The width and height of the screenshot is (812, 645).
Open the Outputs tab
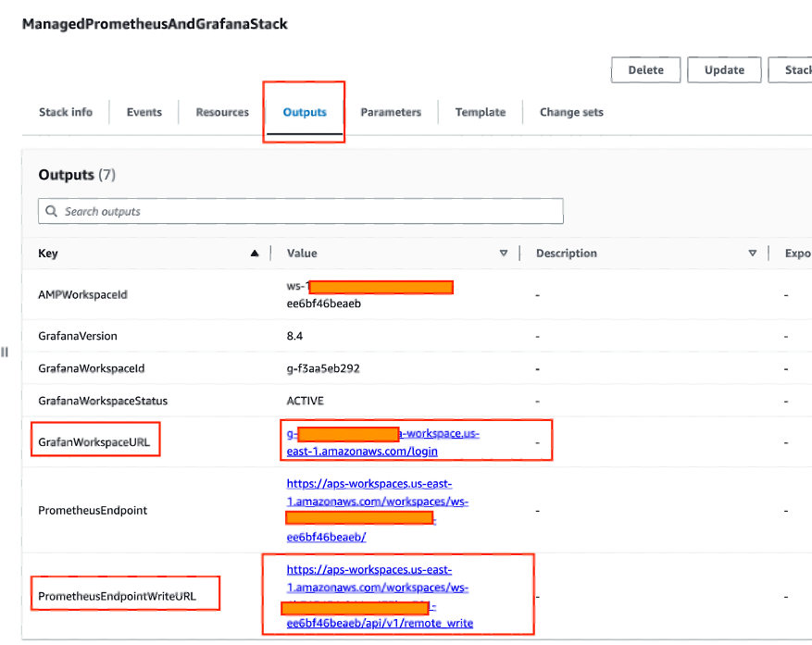304,111
